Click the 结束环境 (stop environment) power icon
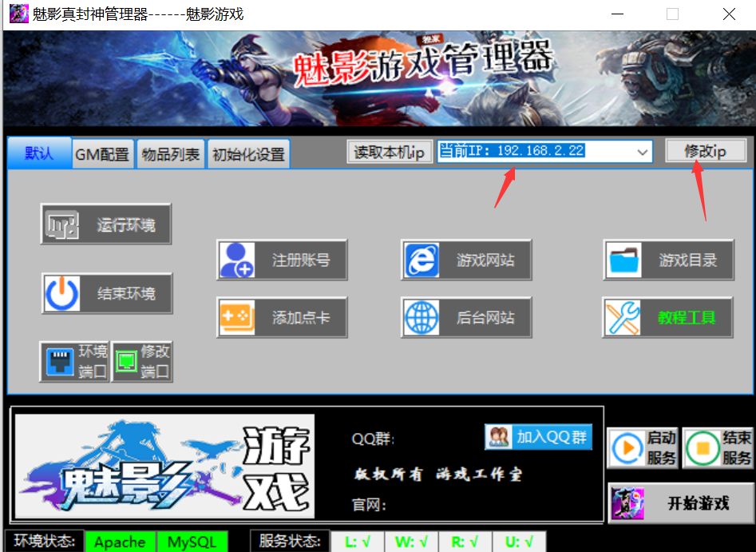 107,293
